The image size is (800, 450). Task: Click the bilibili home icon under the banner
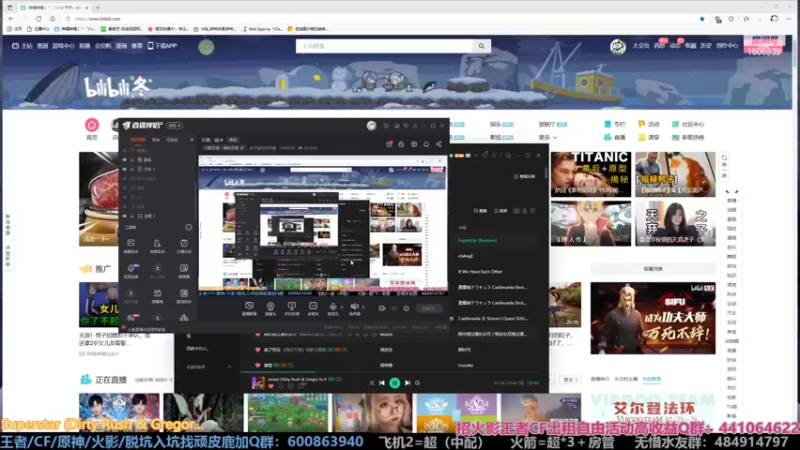point(92,125)
